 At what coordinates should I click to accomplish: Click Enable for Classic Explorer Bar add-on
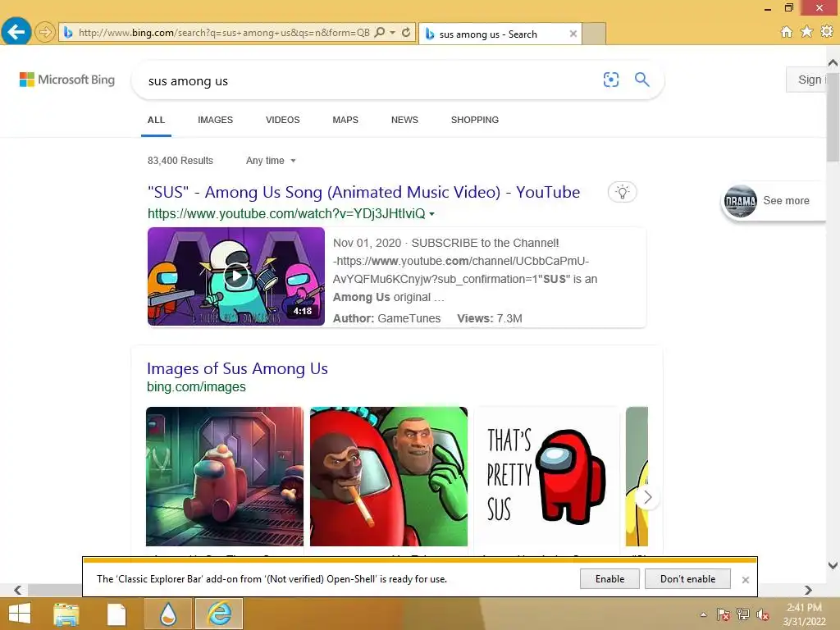[x=609, y=579]
